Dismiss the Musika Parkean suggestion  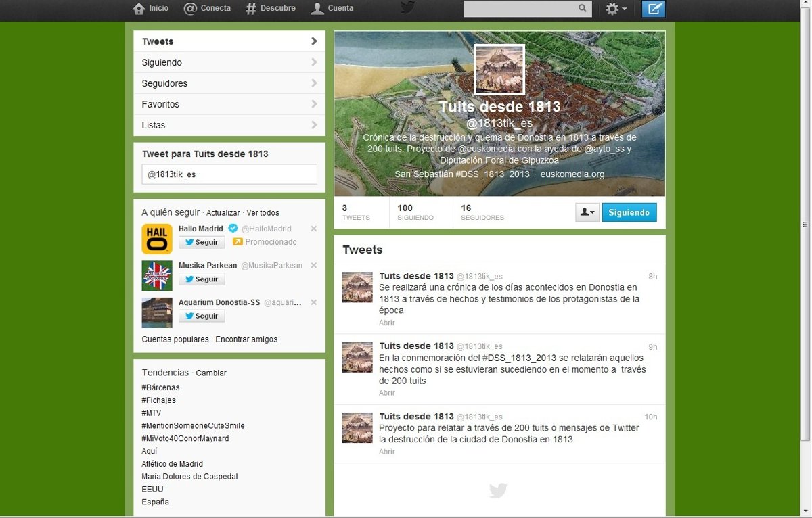click(x=313, y=266)
